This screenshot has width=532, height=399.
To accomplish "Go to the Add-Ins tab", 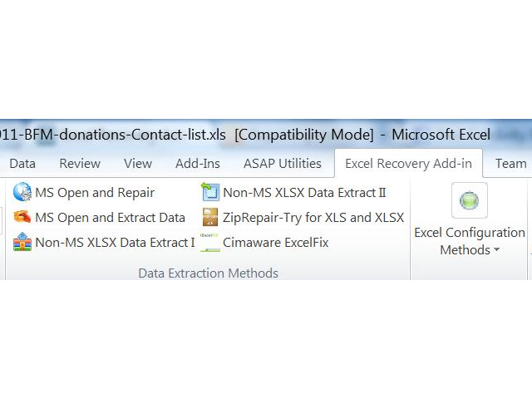I will tap(198, 164).
